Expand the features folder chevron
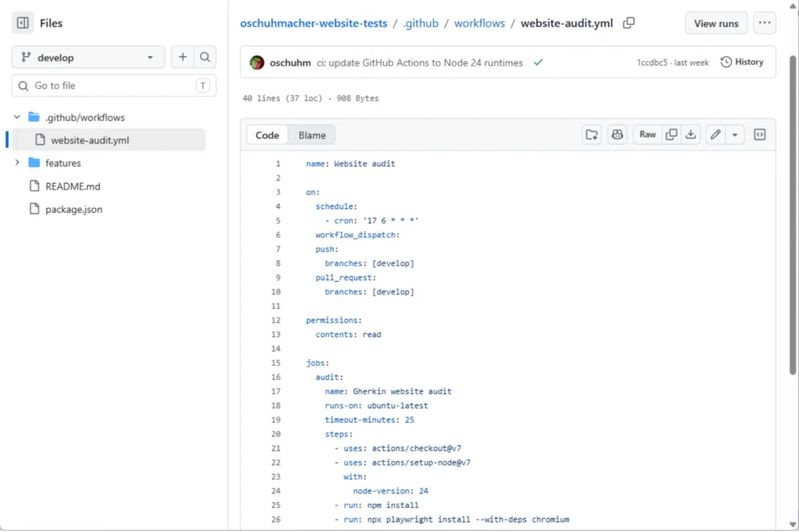 [17, 162]
